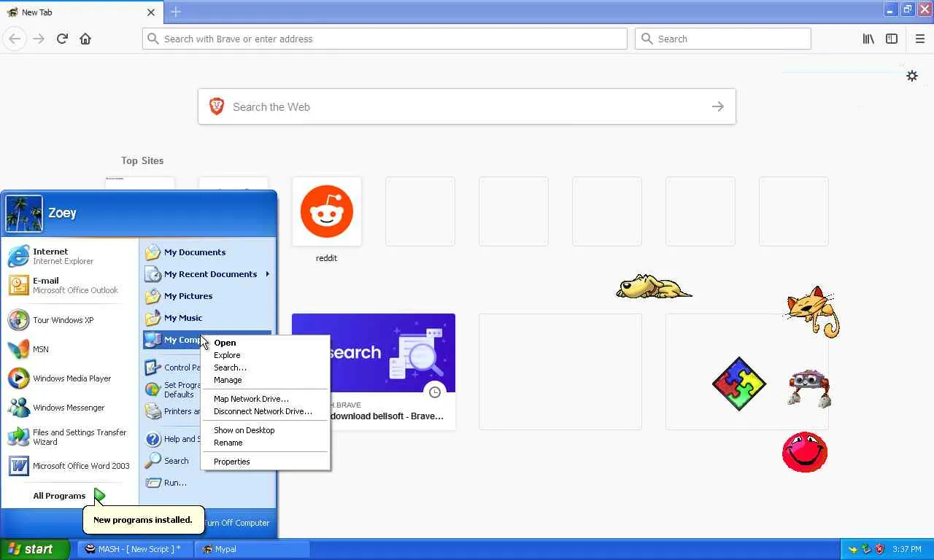The height and width of the screenshot is (560, 934).
Task: Focus the Brave address bar
Action: [385, 39]
